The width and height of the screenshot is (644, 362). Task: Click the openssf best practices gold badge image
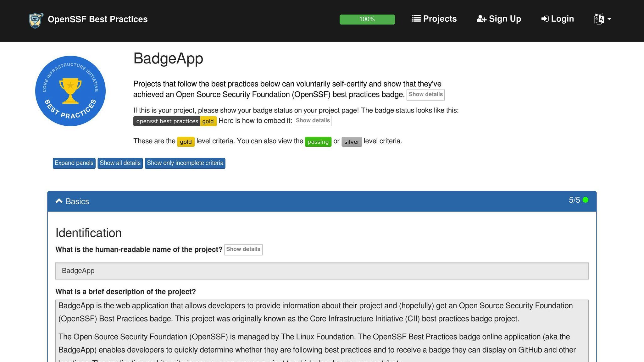click(175, 121)
